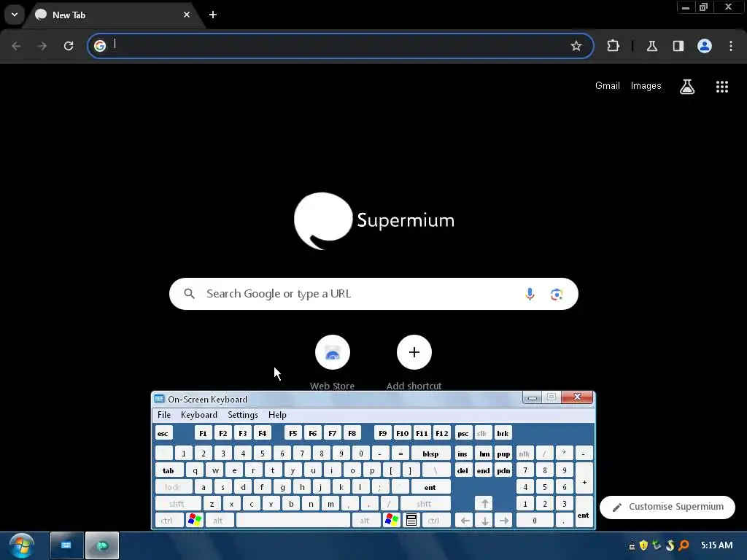
Task: Click the down arrow key on keyboard
Action: click(484, 521)
